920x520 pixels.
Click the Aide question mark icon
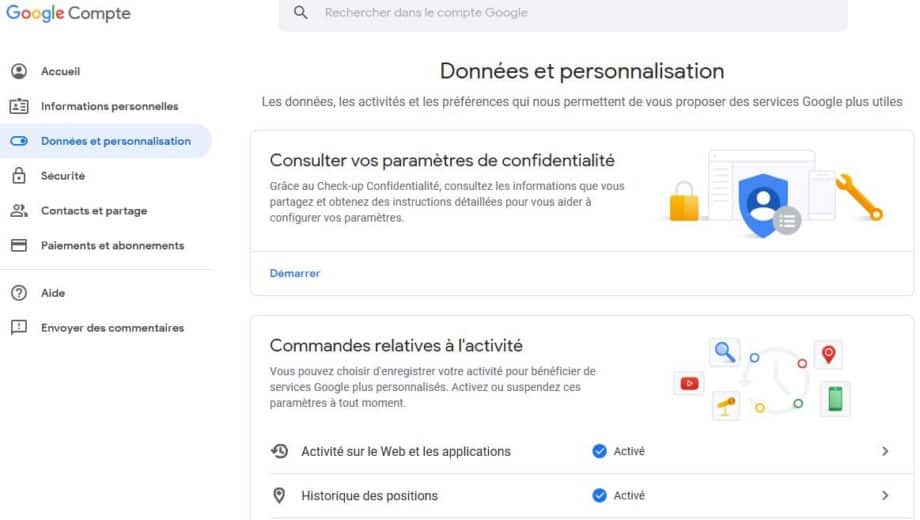coord(19,293)
